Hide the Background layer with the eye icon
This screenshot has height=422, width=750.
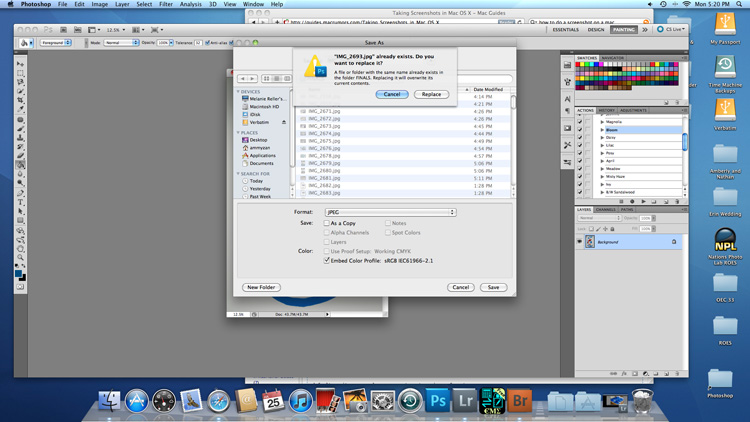(x=579, y=242)
